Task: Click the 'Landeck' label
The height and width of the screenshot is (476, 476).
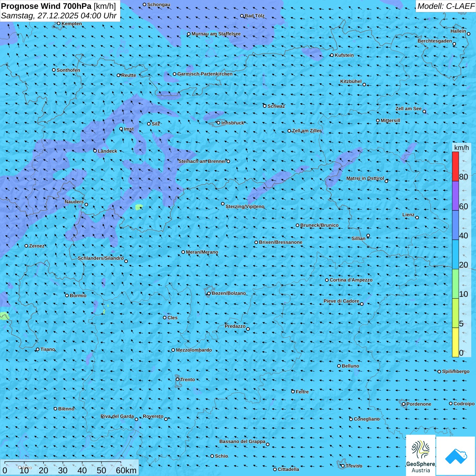Action: (107, 151)
